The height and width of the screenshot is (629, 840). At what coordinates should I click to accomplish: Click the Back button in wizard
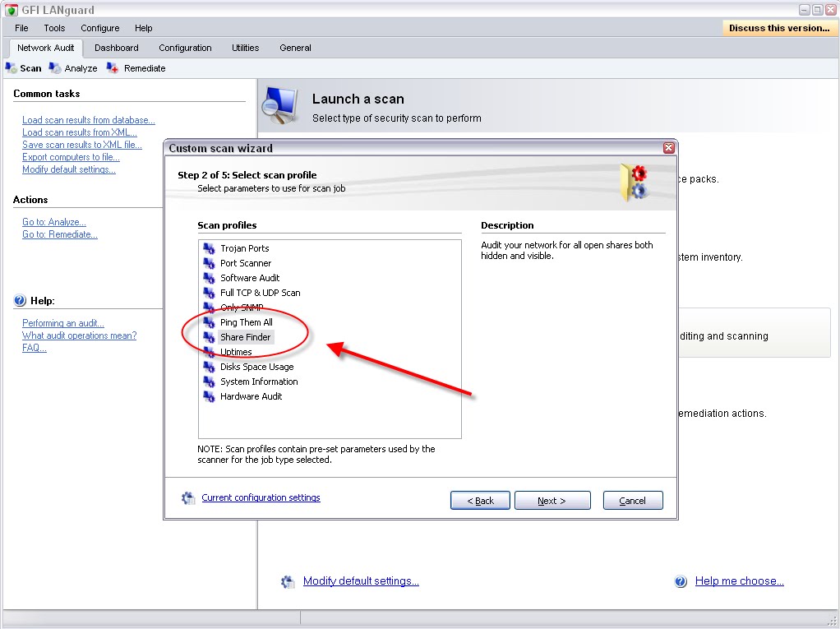click(x=480, y=501)
